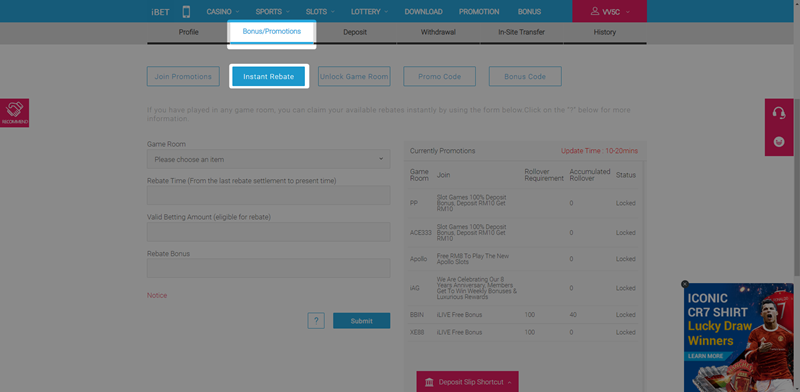Viewport: 800px width, 392px height.
Task: Click the Submit button
Action: [x=361, y=321]
